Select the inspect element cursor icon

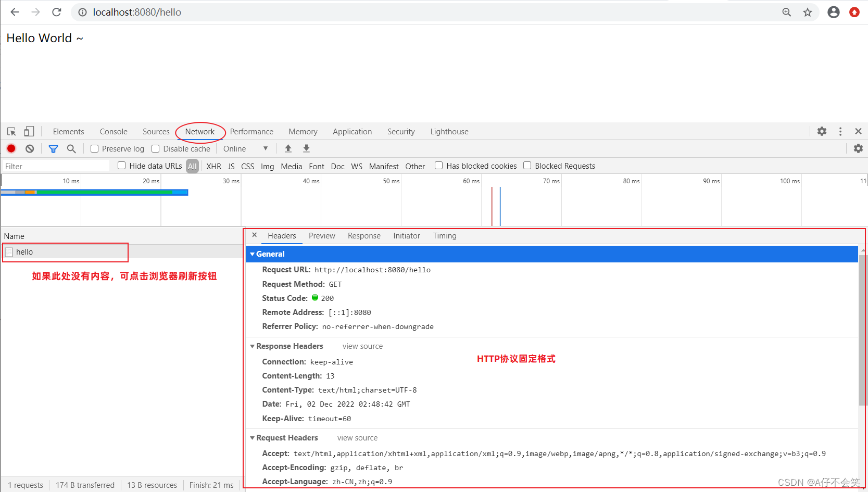[11, 131]
